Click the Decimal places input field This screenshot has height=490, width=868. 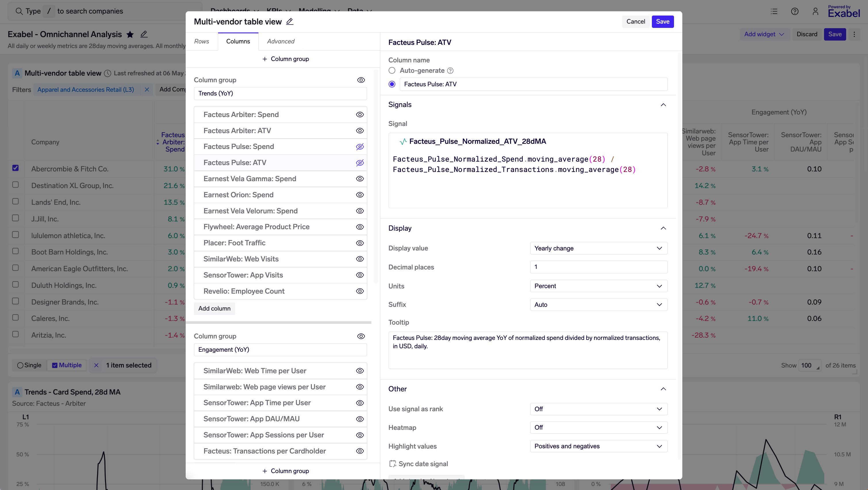click(x=598, y=267)
